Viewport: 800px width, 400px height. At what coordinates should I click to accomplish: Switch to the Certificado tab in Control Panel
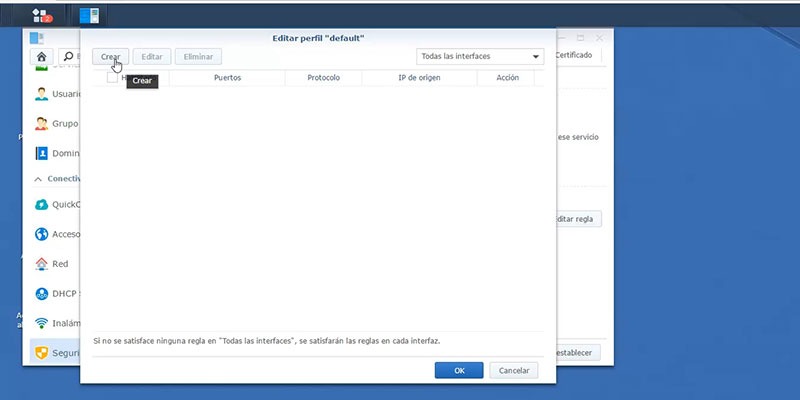coord(573,55)
